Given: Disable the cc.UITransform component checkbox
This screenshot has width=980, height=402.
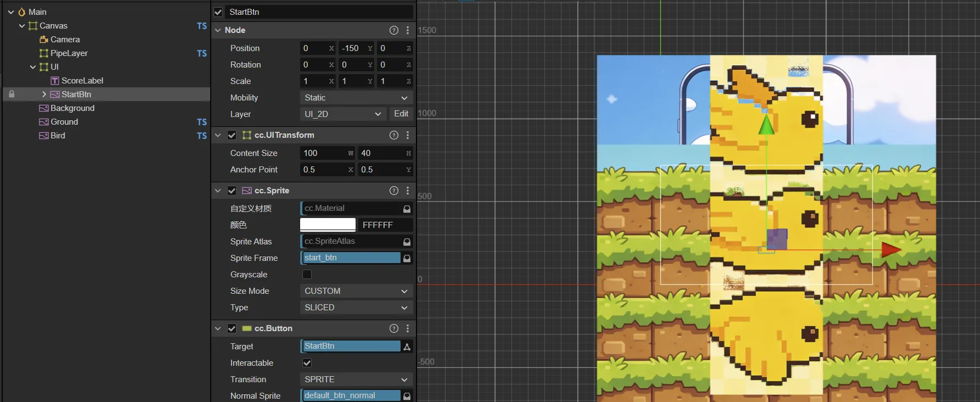Looking at the screenshot, I should click(x=232, y=135).
